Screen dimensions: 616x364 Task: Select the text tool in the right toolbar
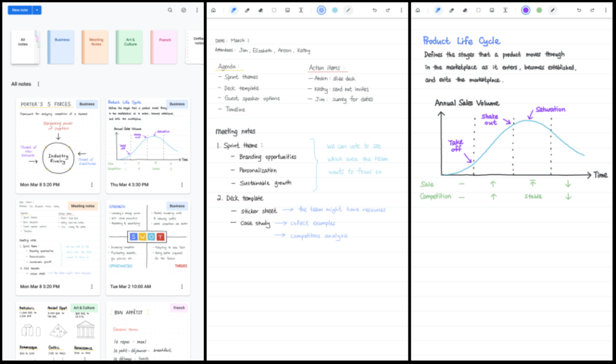(505, 10)
